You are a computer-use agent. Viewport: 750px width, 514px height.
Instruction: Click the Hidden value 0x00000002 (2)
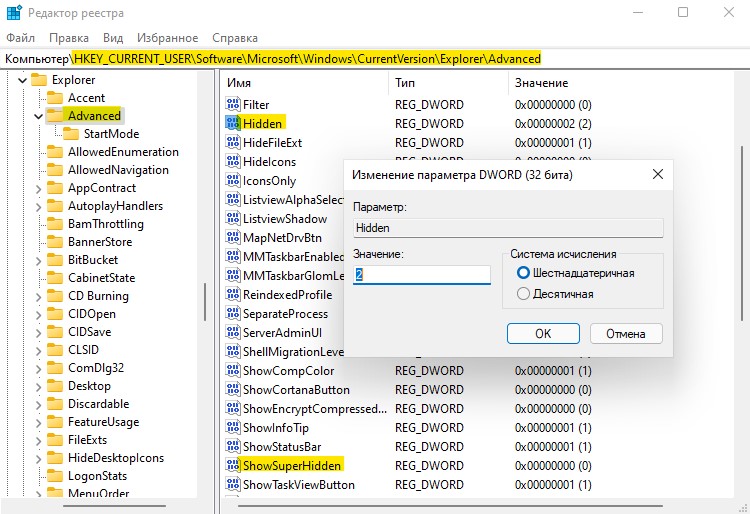point(553,123)
